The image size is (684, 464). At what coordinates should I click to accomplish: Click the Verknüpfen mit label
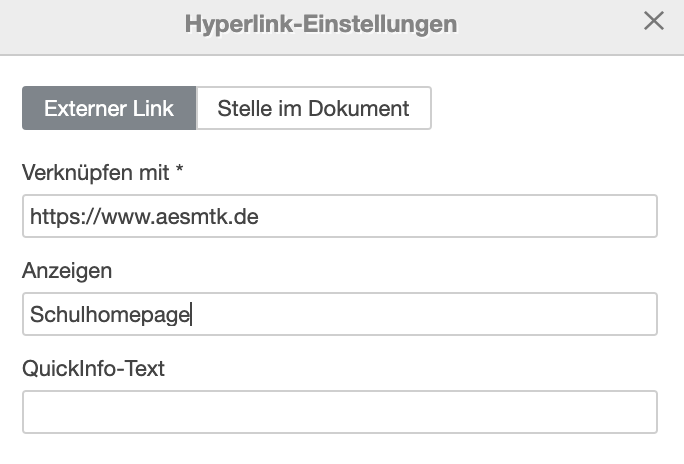96,173
